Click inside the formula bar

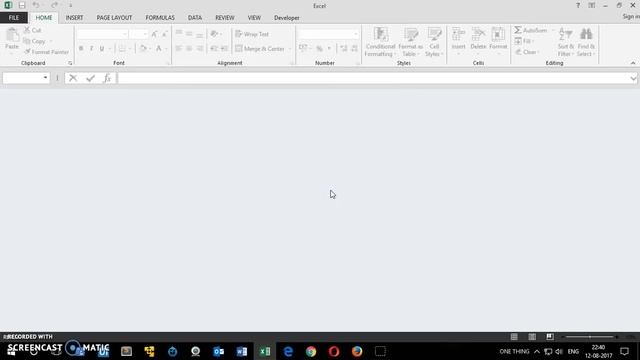tap(373, 78)
